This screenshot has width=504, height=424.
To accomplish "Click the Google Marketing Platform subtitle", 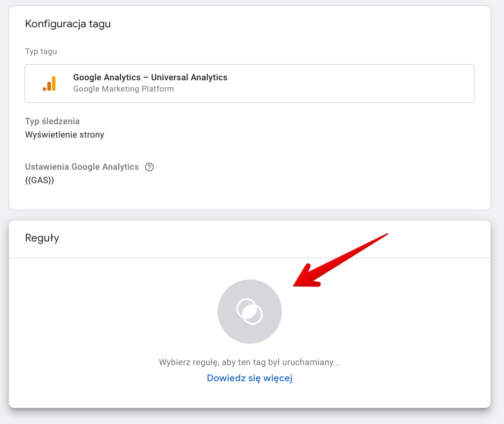I will pyautogui.click(x=124, y=89).
